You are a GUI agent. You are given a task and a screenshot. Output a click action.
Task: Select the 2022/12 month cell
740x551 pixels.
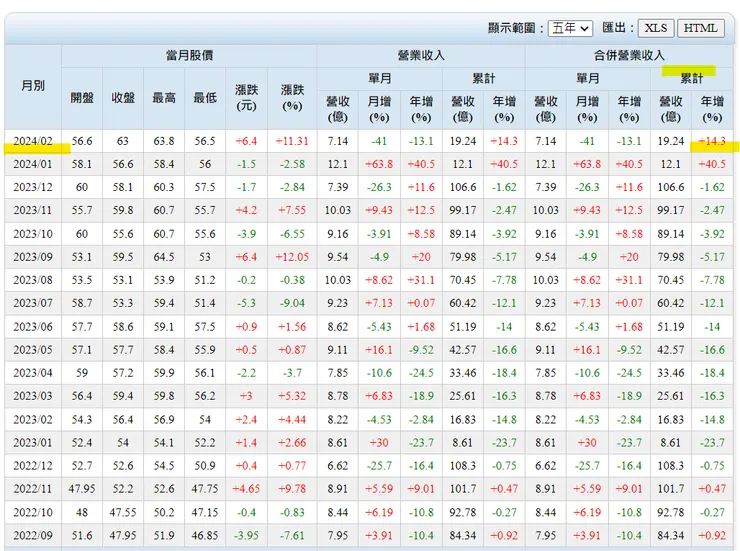click(33, 466)
